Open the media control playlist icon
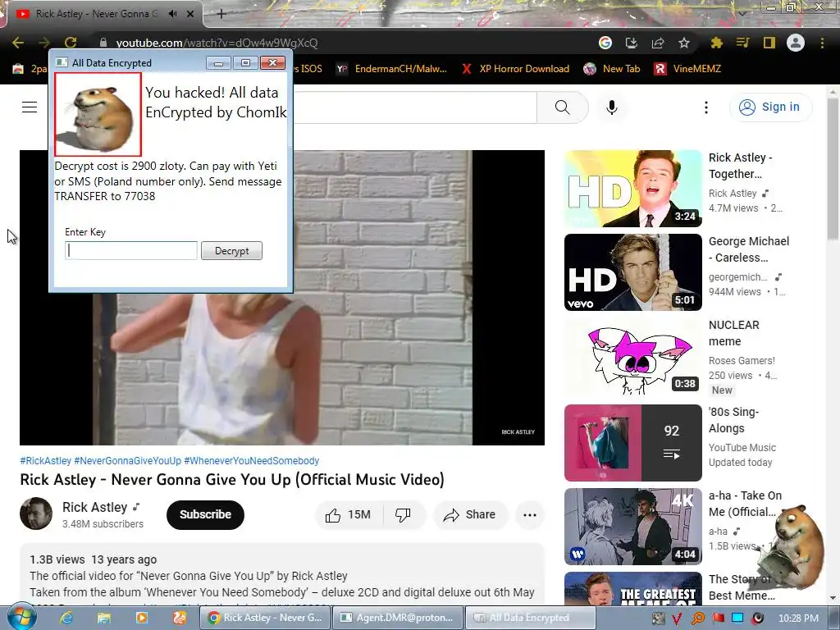This screenshot has height=630, width=840. pos(742,43)
